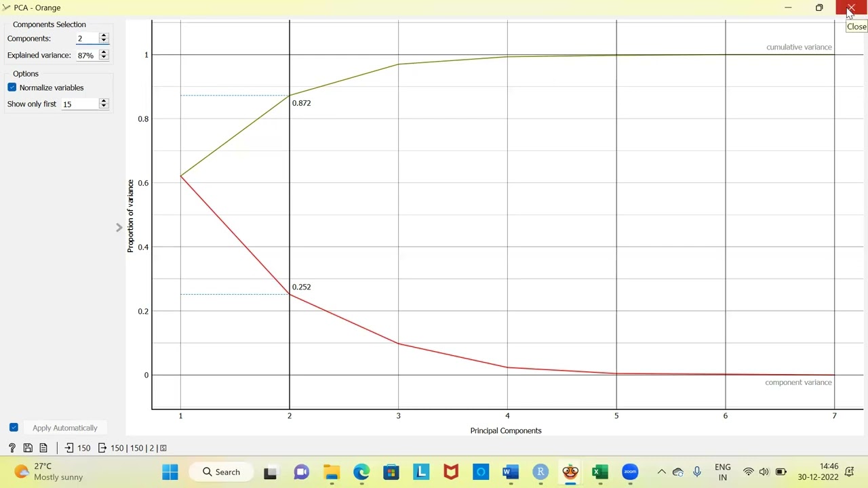Click the Components number field
This screenshot has height=488, width=868.
coord(87,39)
